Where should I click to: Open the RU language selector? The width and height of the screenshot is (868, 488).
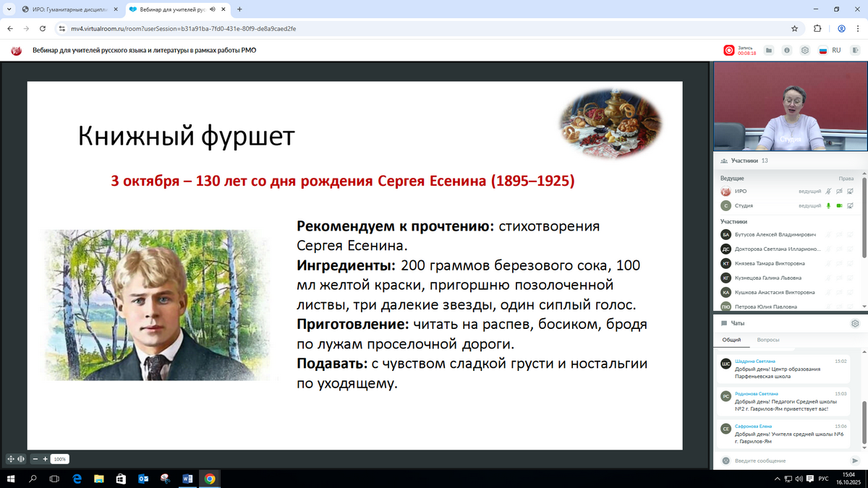[830, 51]
